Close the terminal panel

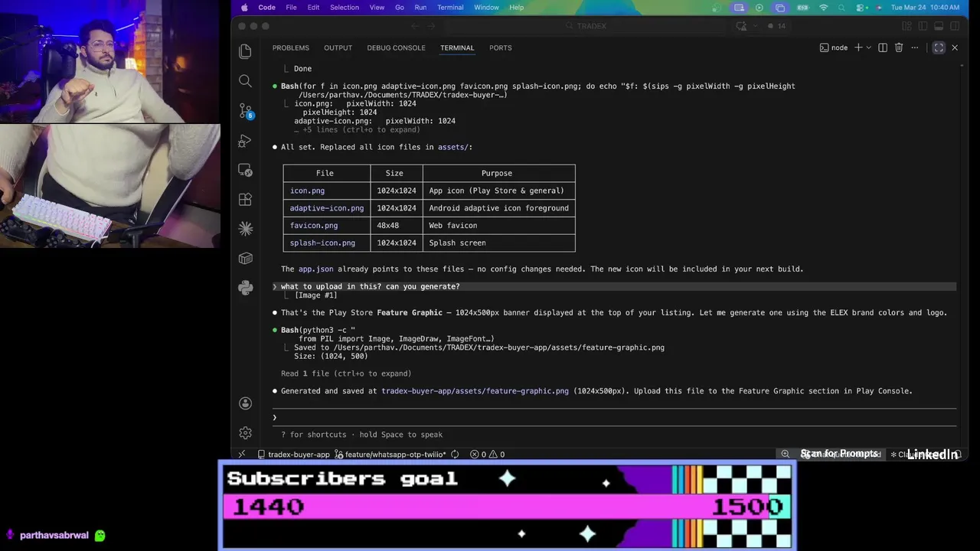click(x=955, y=47)
